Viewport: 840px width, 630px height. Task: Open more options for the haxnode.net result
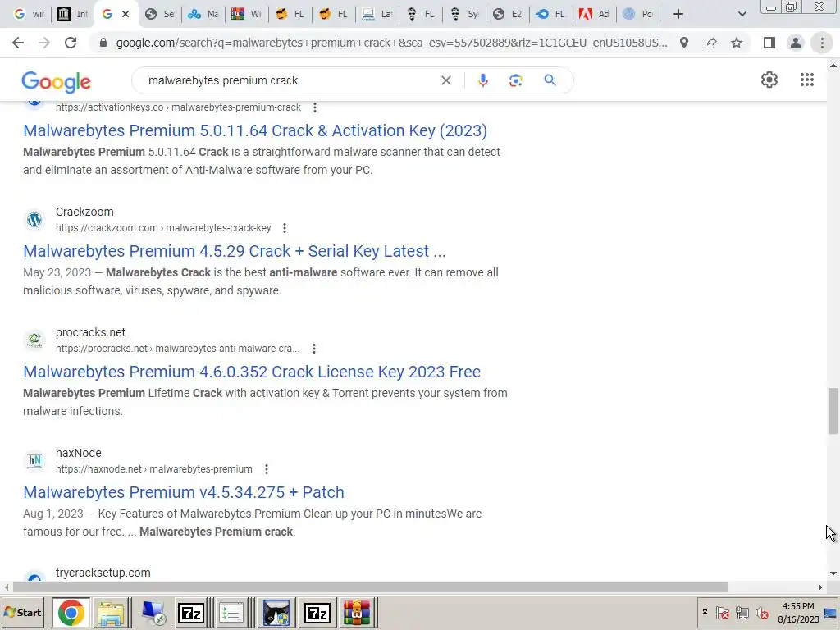pyautogui.click(x=267, y=469)
